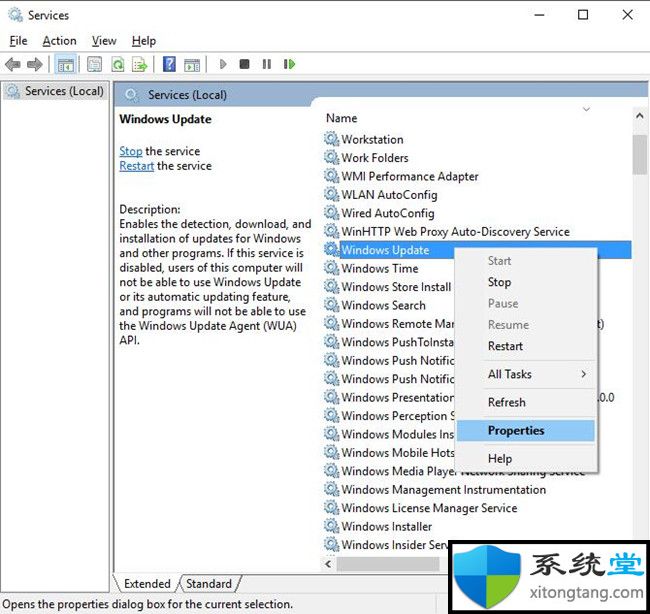The height and width of the screenshot is (614, 650).
Task: Choose Properties in the context menu
Action: pyautogui.click(x=526, y=430)
